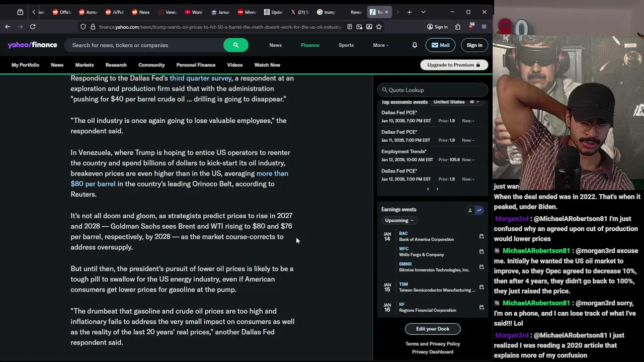Click the site padlock icon

click(x=93, y=27)
